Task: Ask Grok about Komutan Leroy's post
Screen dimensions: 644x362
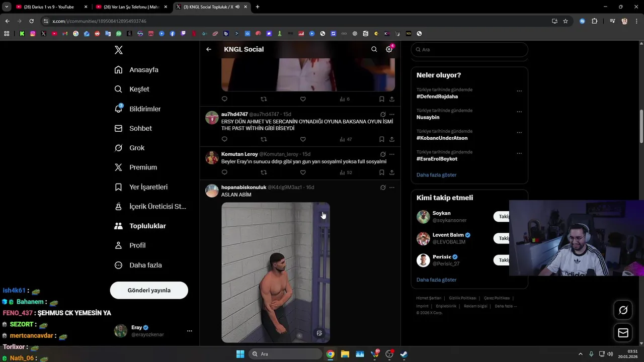Action: pos(383,154)
